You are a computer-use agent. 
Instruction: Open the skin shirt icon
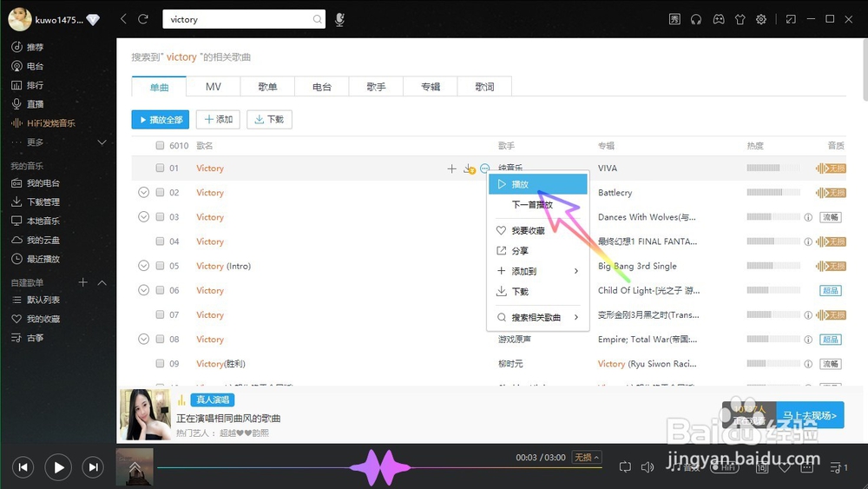point(740,19)
